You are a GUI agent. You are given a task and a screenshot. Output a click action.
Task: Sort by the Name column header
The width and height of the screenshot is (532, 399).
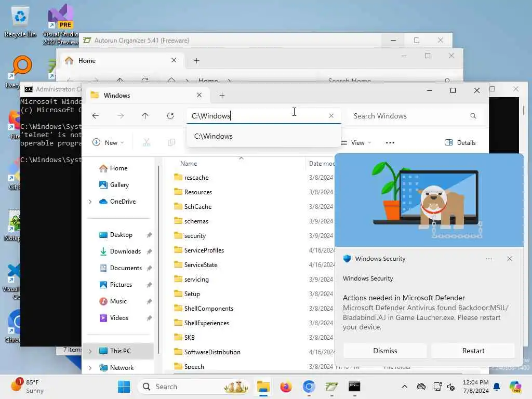point(188,164)
